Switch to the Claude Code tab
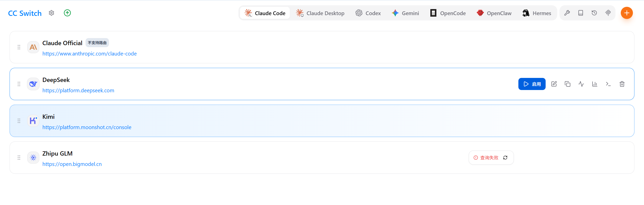This screenshot has width=644, height=205. point(265,13)
